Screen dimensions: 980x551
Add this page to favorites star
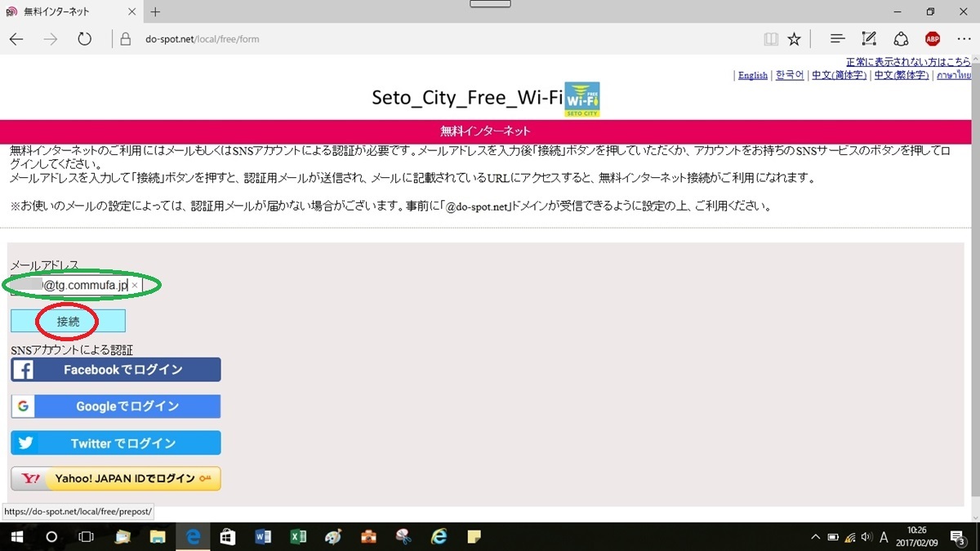[794, 38]
